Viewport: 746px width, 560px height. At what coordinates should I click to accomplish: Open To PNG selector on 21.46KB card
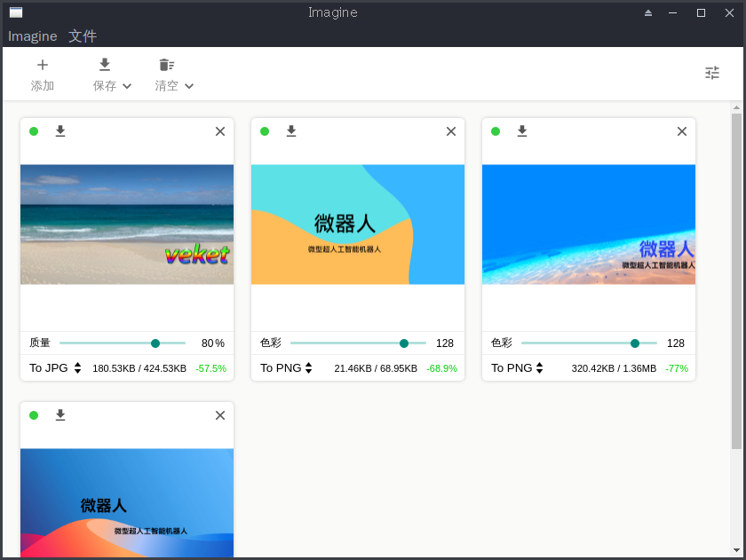pos(286,368)
